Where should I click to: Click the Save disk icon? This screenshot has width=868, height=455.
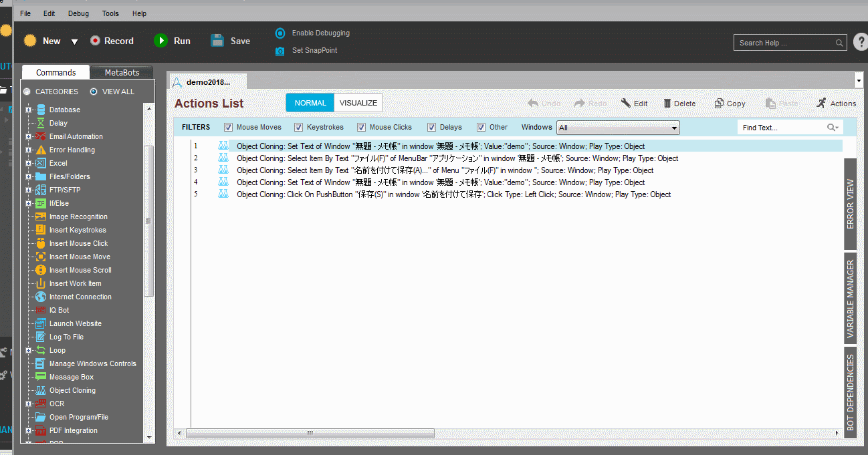(x=217, y=41)
